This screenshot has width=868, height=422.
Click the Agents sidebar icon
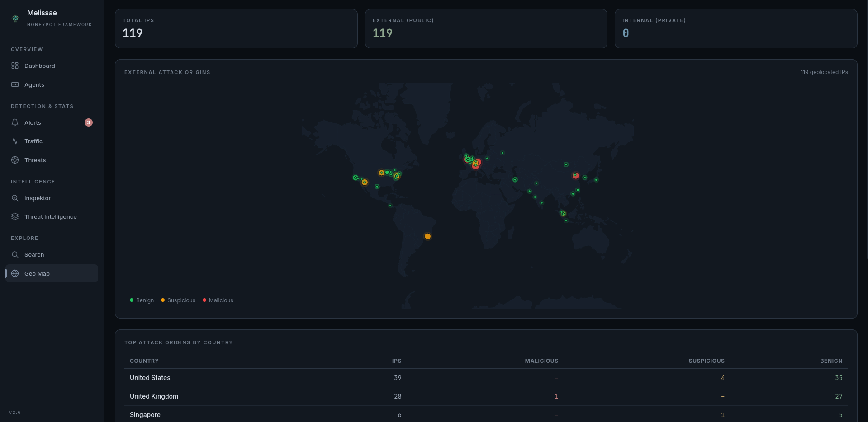tap(15, 84)
